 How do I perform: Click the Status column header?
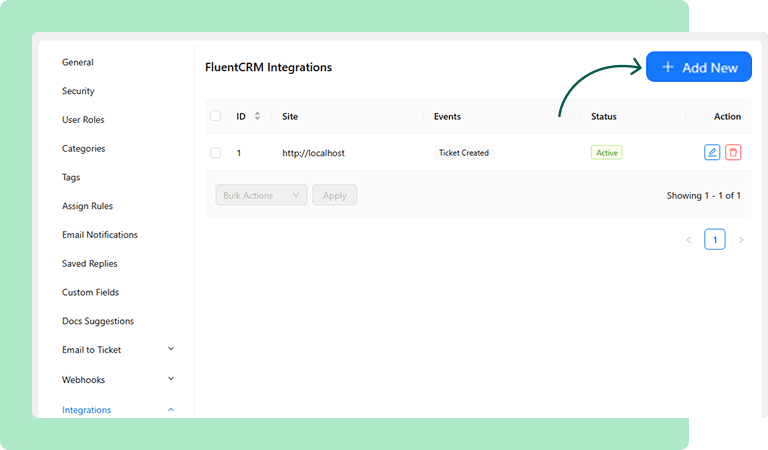coord(603,116)
